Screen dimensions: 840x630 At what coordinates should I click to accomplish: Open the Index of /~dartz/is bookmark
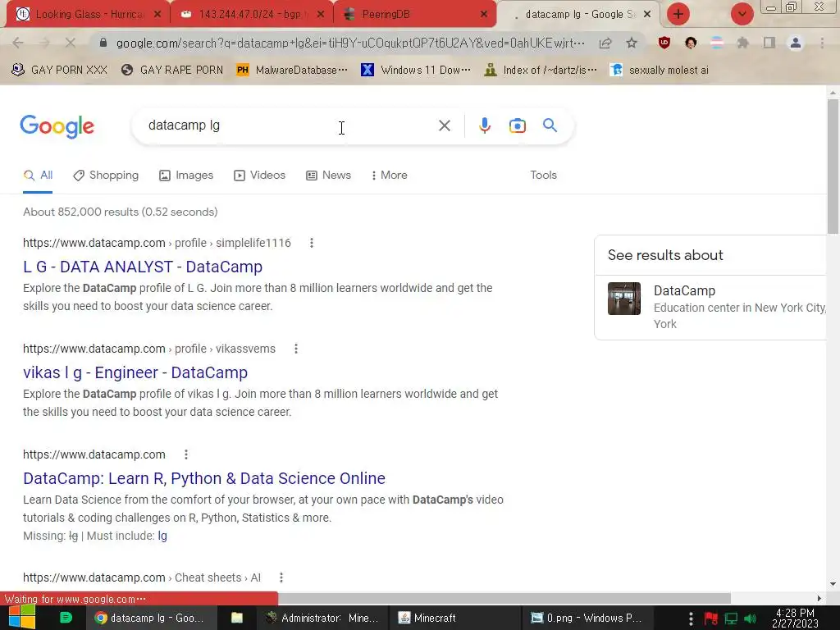[x=540, y=71]
